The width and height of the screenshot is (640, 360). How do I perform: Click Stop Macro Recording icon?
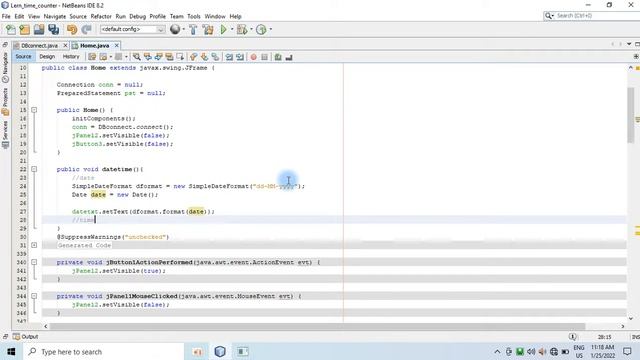[x=264, y=57]
